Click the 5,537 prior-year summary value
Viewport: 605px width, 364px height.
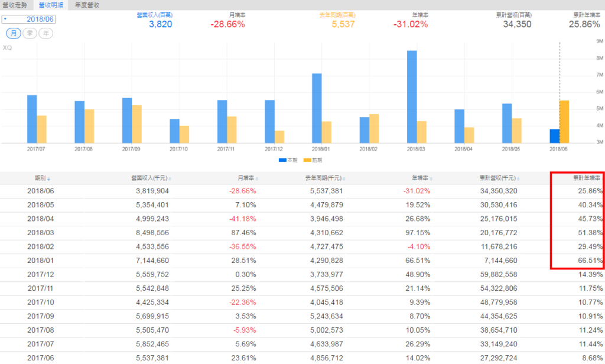coord(343,24)
